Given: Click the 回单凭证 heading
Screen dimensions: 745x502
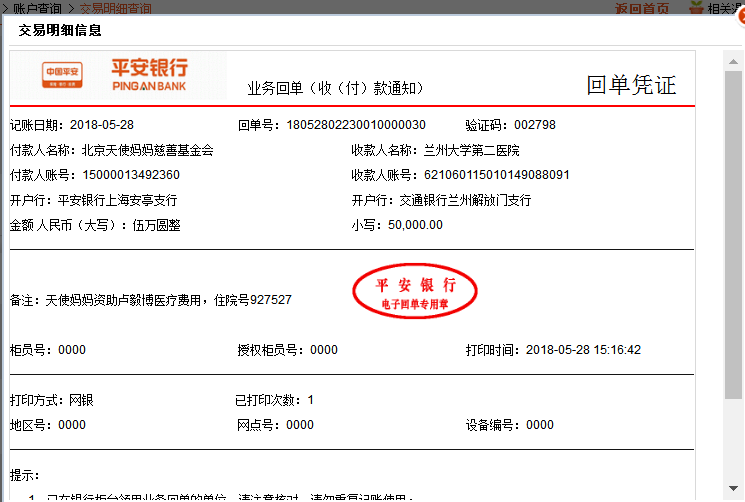Looking at the screenshot, I should click(631, 85).
